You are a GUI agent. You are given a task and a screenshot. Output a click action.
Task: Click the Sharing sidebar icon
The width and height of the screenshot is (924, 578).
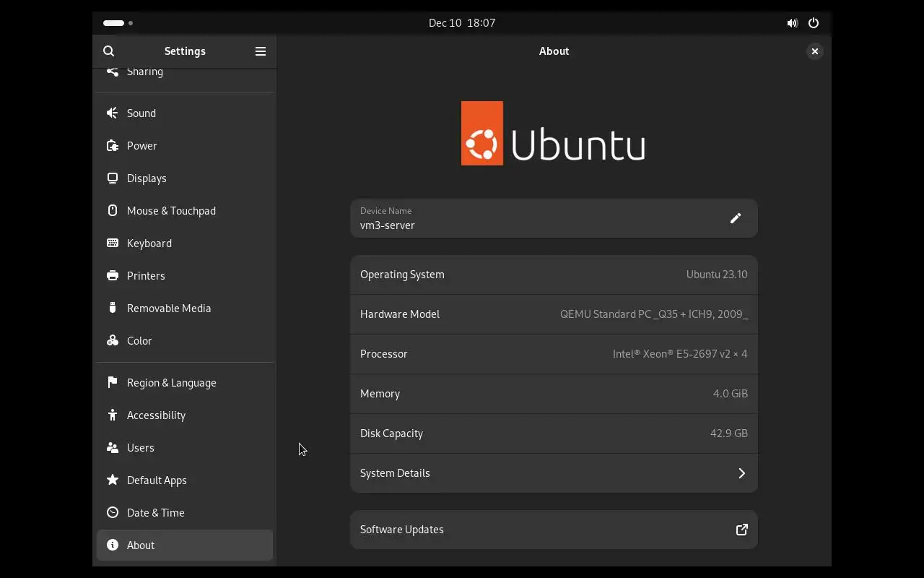(x=112, y=71)
